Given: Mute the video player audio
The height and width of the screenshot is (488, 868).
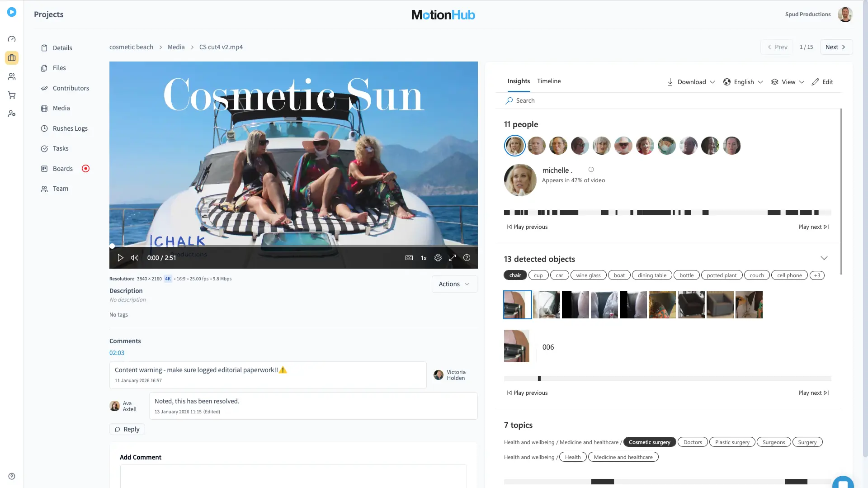Looking at the screenshot, I should pos(134,258).
